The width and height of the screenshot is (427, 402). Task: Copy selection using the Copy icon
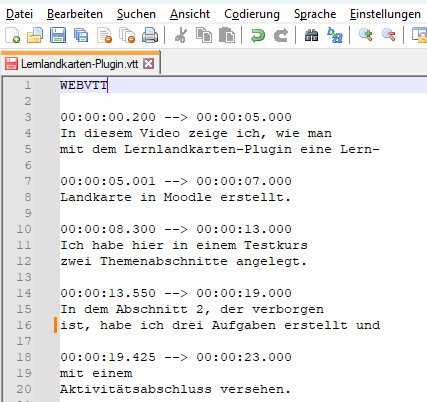pyautogui.click(x=204, y=35)
